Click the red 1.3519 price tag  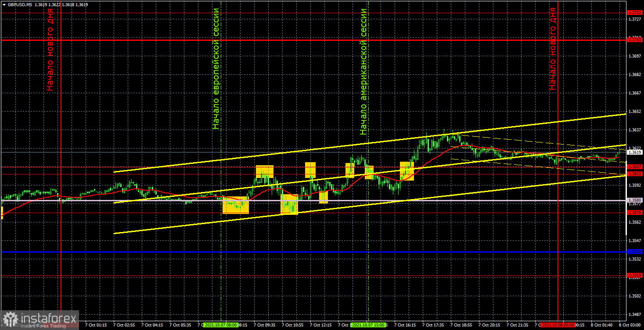coord(635,276)
